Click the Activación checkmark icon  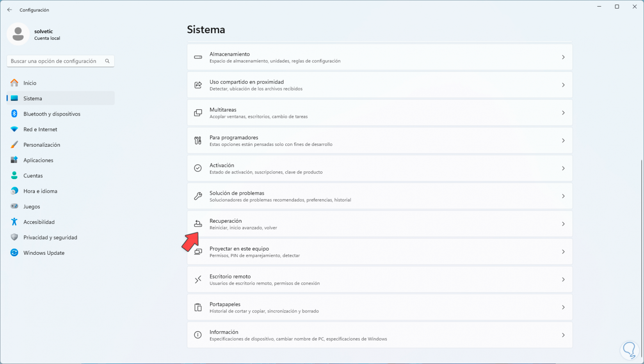(198, 168)
